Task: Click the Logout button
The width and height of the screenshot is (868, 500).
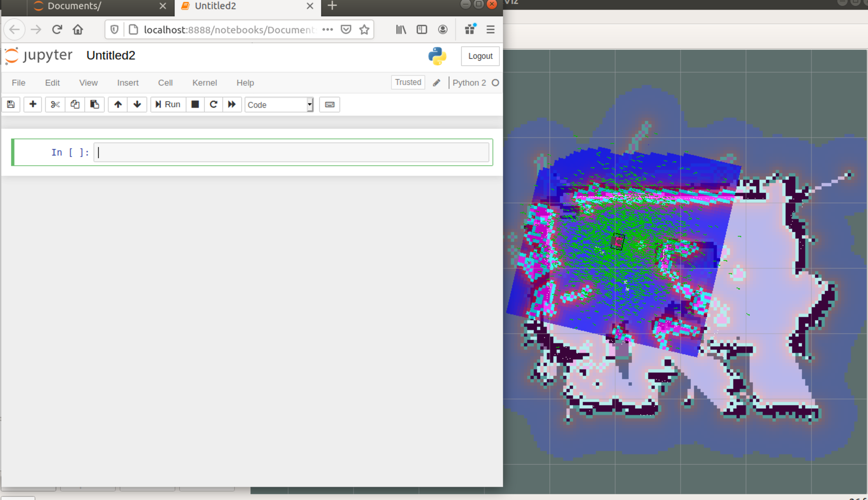Action: (480, 56)
